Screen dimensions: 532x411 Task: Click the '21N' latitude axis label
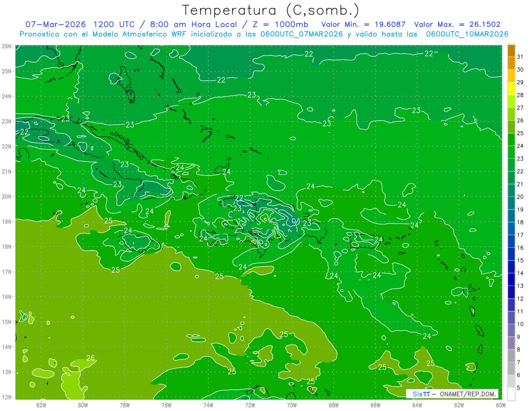coord(6,172)
